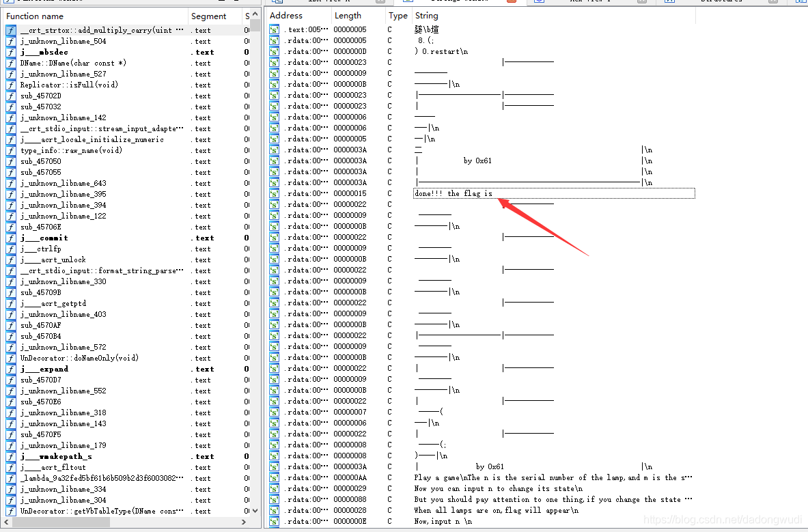Select length value 00000015
808x532 pixels.
(350, 194)
